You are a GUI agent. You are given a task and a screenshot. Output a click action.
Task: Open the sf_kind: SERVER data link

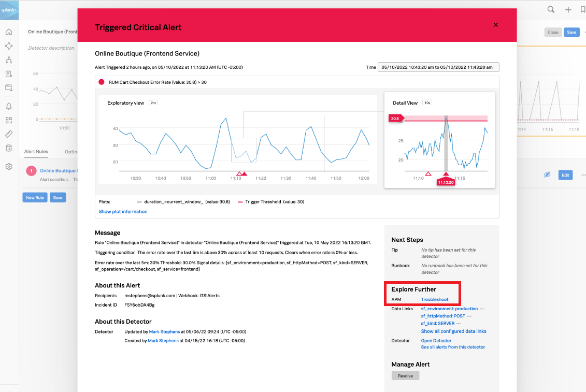438,324
